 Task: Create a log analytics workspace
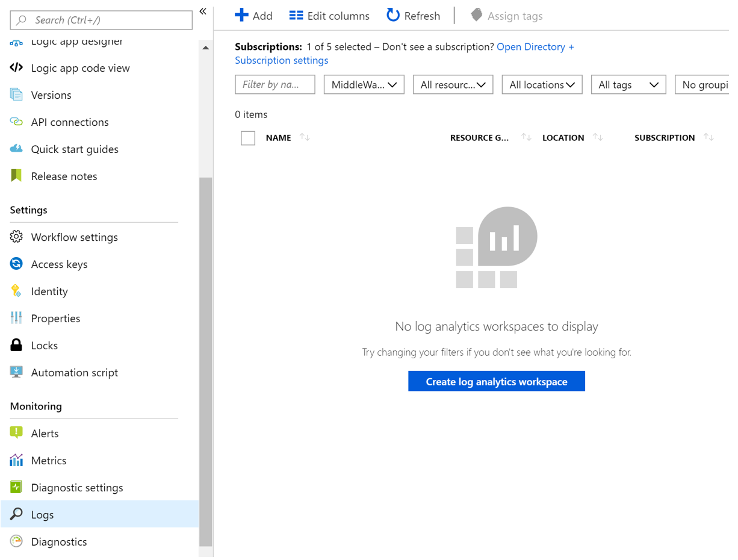coord(496,381)
